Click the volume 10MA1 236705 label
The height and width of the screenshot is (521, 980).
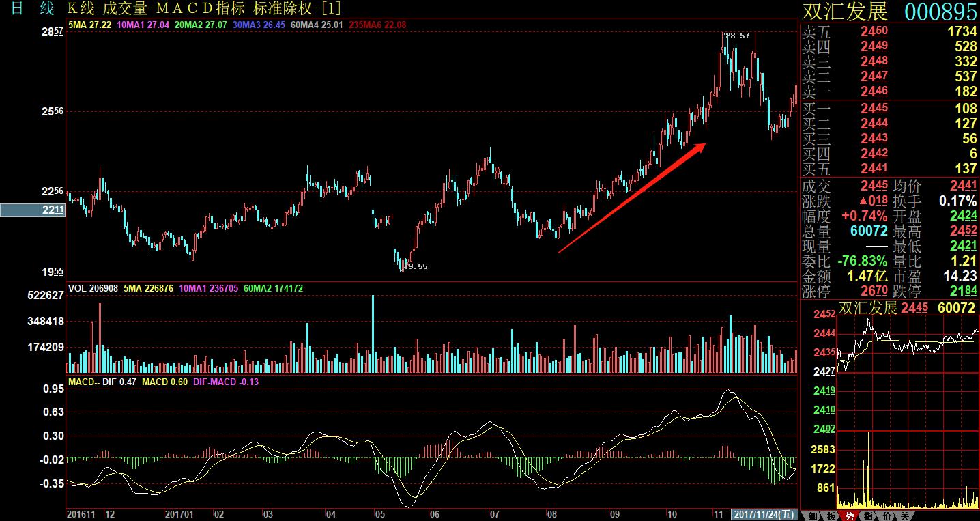209,288
